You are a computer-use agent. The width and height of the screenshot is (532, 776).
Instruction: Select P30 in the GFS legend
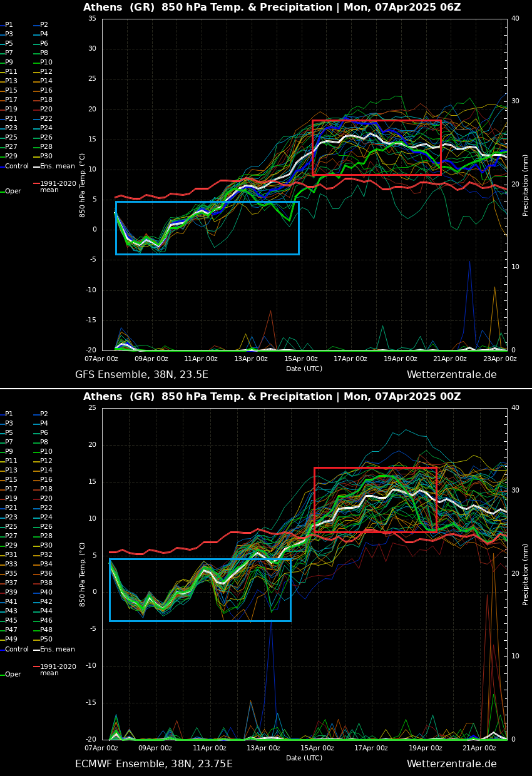coord(46,156)
